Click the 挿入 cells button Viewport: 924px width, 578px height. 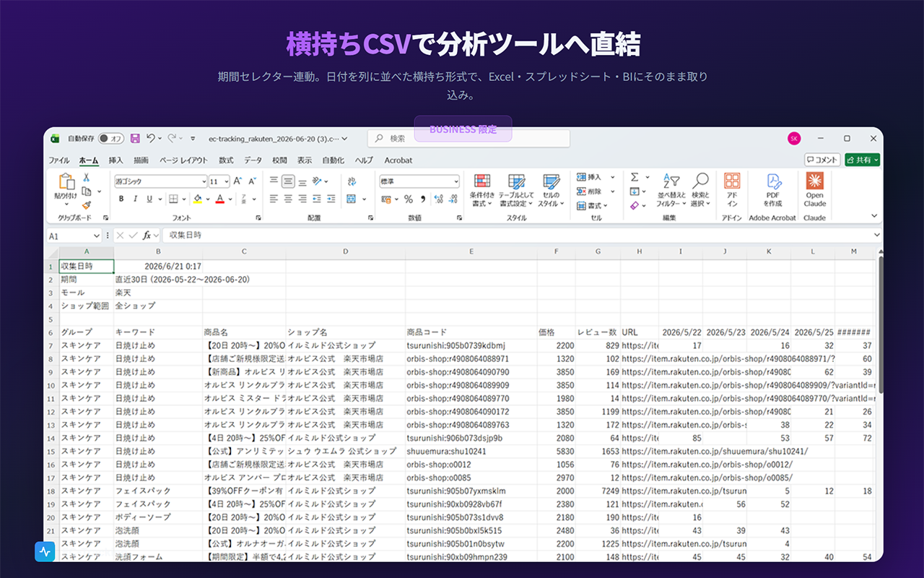[594, 177]
